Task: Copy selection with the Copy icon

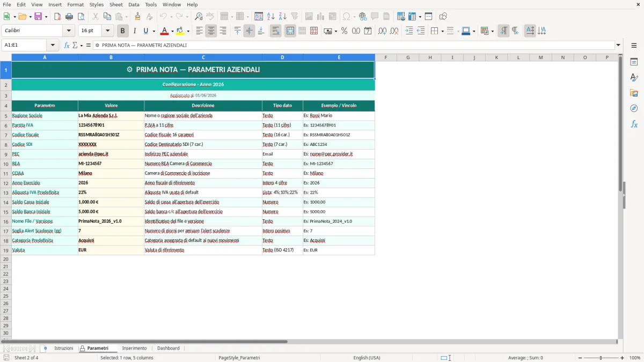Action: pyautogui.click(x=107, y=17)
